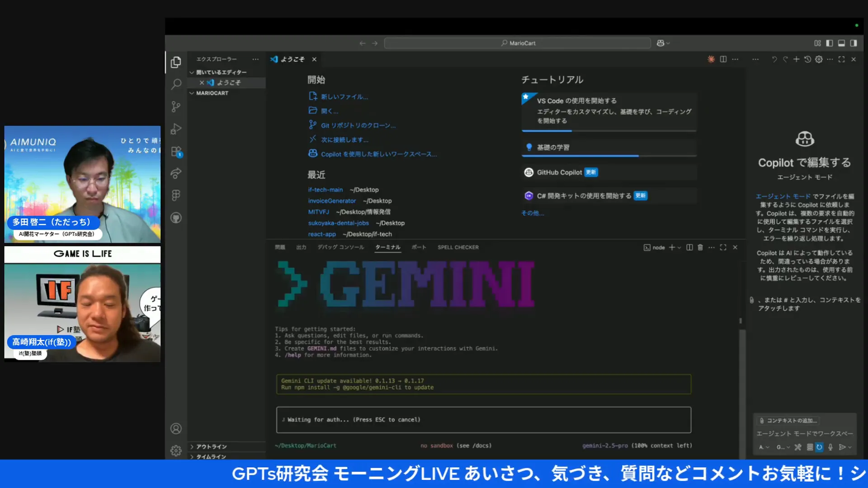Switch to the SPELL CHECKER tab
This screenshot has width=868, height=488.
pos(458,247)
